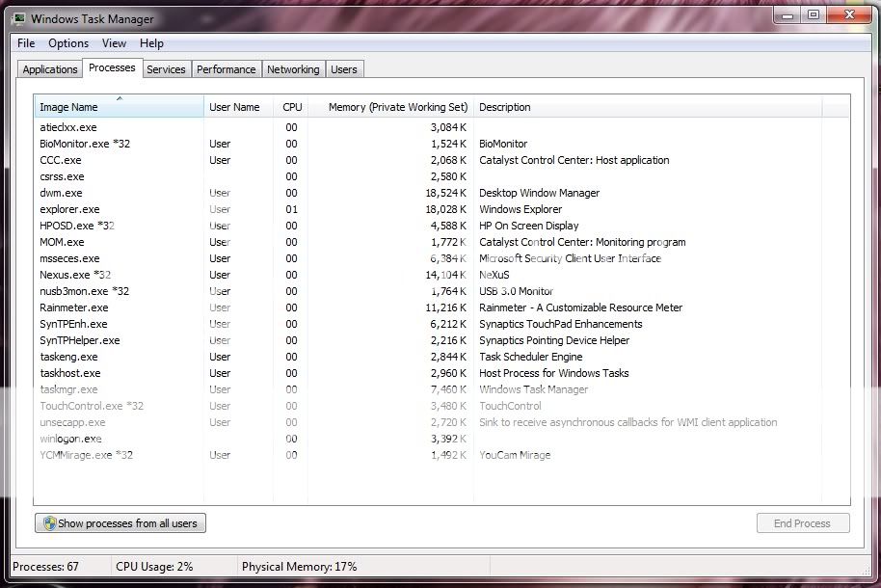Switch to the Applications tab
The width and height of the screenshot is (881, 588).
50,69
